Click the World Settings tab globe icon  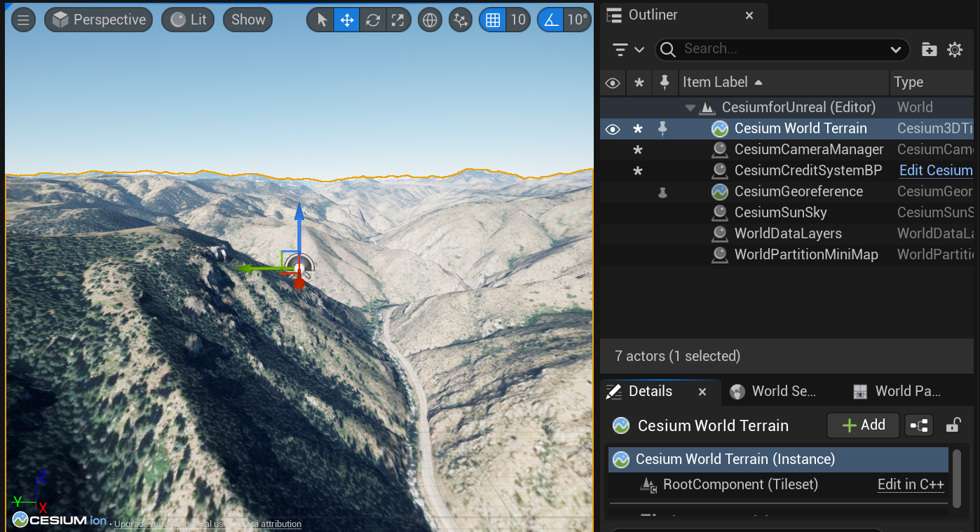(737, 391)
